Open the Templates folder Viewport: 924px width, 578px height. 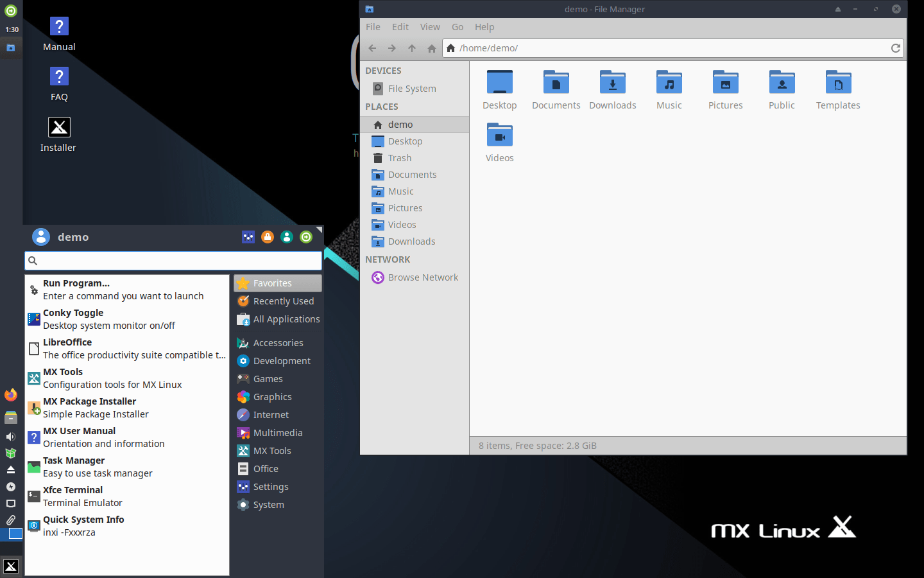(838, 90)
